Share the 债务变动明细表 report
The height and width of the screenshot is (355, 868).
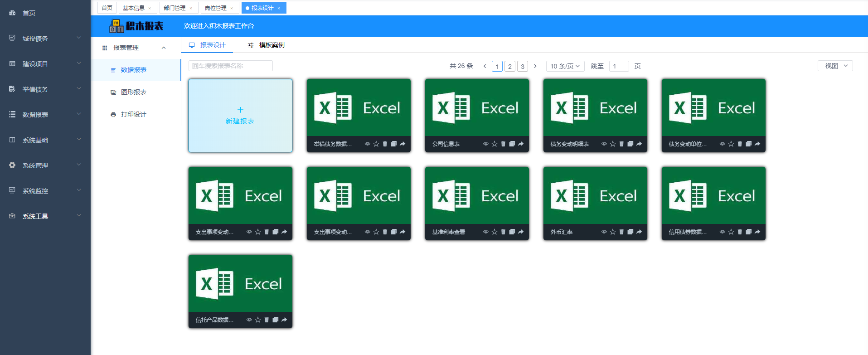point(639,144)
